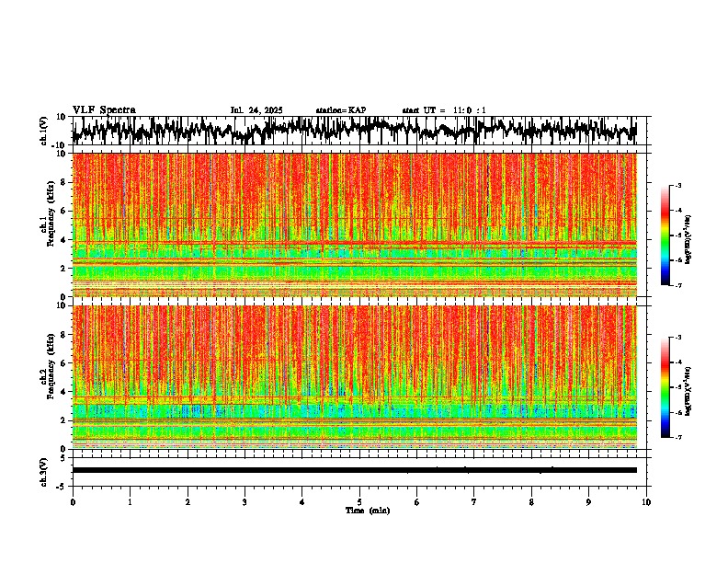
Task: Click the "VLF Spectra" plot title
Action: (104, 110)
